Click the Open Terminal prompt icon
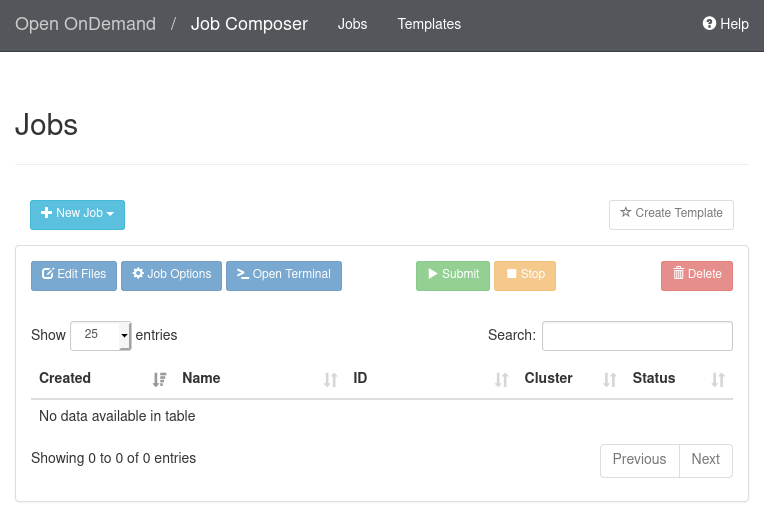Screen dimensions: 764x505 tap(243, 274)
